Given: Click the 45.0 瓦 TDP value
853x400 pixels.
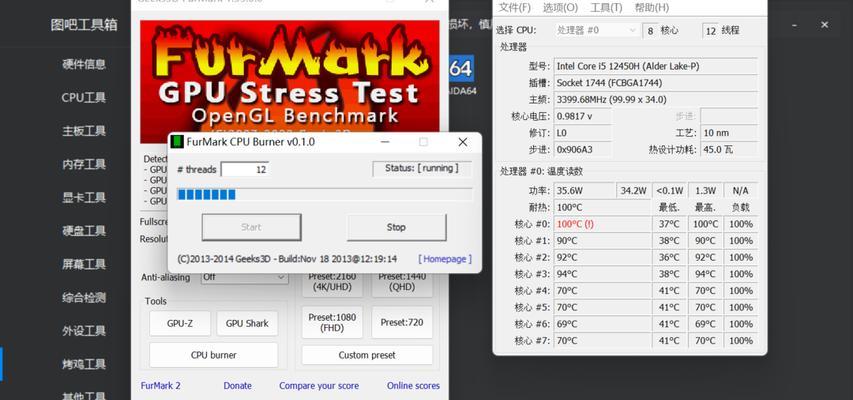Looking at the screenshot, I should coord(728,149).
